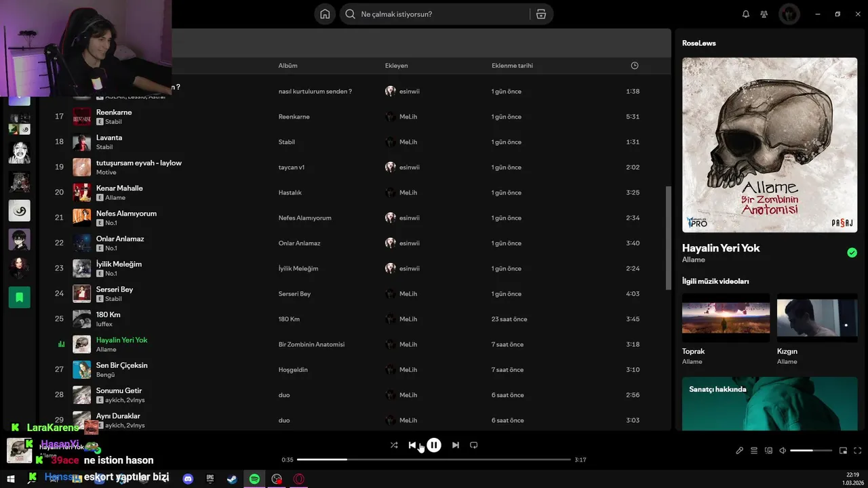Open the mini player

click(844, 451)
